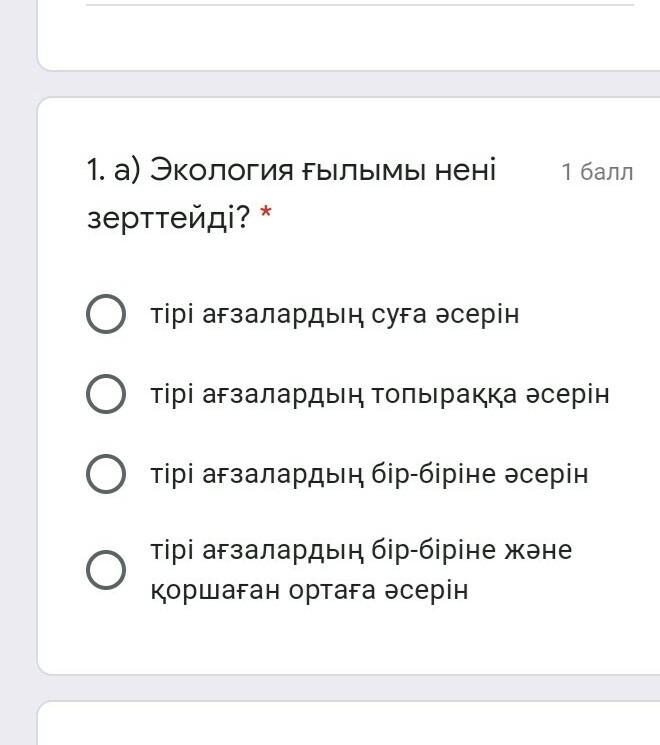This screenshot has width=660, height=745.
Task: Click the option line "қоршаған ортаға әсерін"
Action: (309, 590)
